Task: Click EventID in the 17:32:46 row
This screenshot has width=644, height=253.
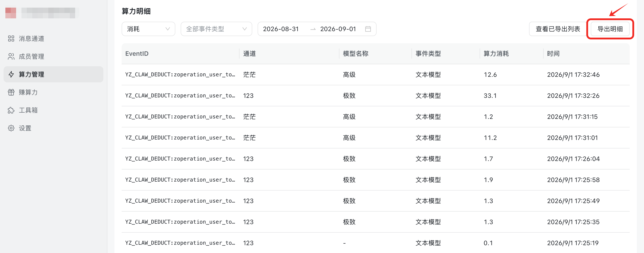Action: (180, 75)
